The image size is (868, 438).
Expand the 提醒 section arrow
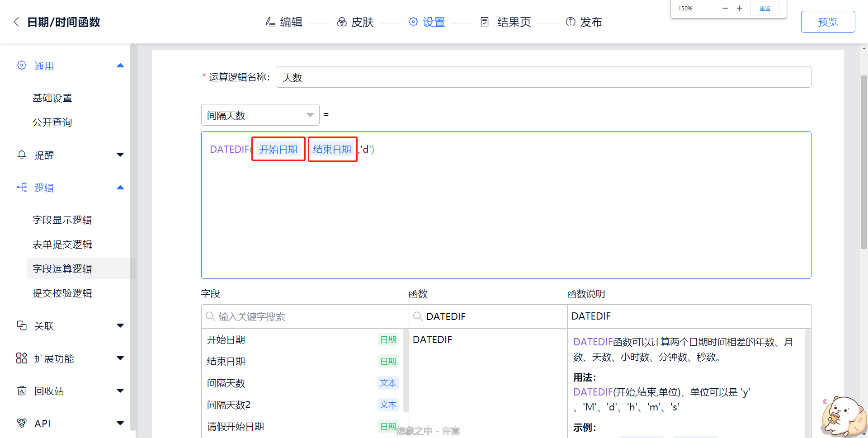click(120, 155)
